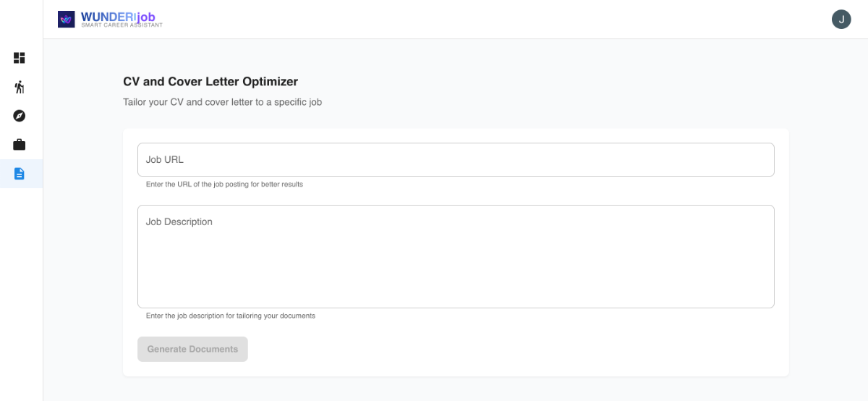Screen dimensions: 868x401
Task: Click the 'Tailor your CV and cover letter' subtitle
Action: [222, 102]
